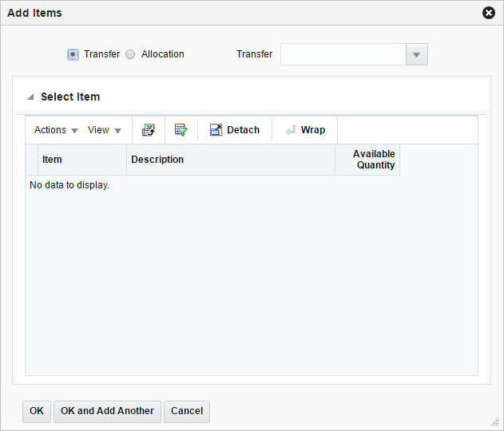Click the Wrap arrow icon
Image resolution: width=504 pixels, height=431 pixels.
point(291,130)
